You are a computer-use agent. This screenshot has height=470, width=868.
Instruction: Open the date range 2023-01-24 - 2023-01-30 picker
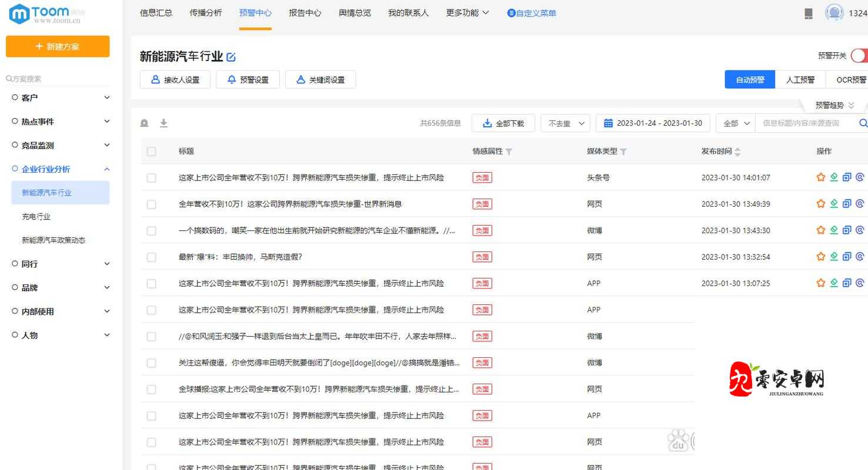[653, 123]
